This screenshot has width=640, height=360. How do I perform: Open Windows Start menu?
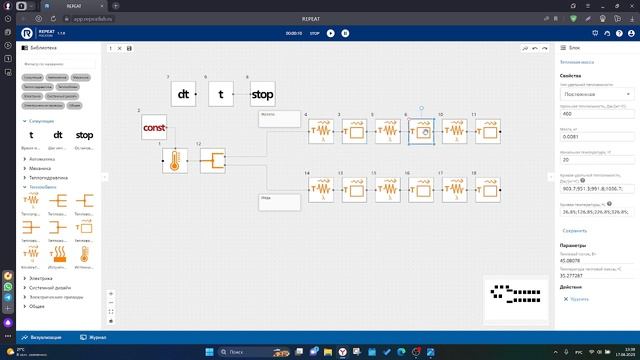pos(209,352)
